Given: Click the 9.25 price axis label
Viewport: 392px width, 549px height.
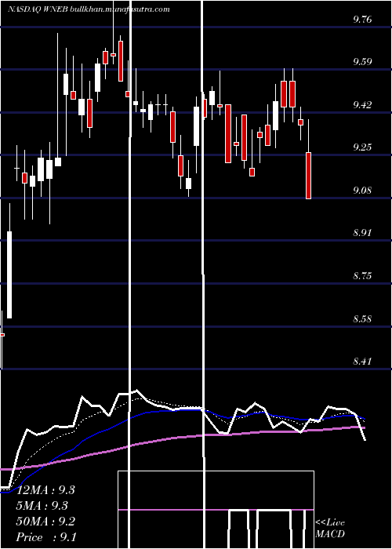Looking at the screenshot, I should pos(362,147).
